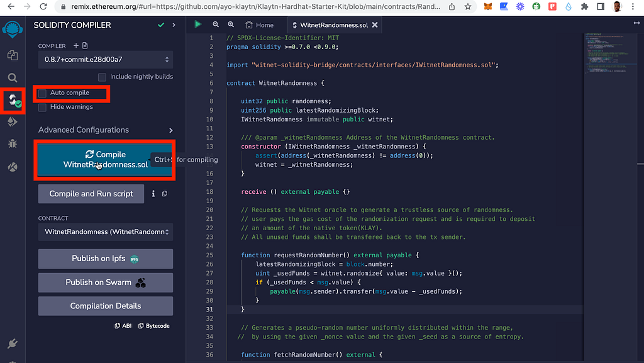
Task: Reload the browser page
Action: click(43, 6)
